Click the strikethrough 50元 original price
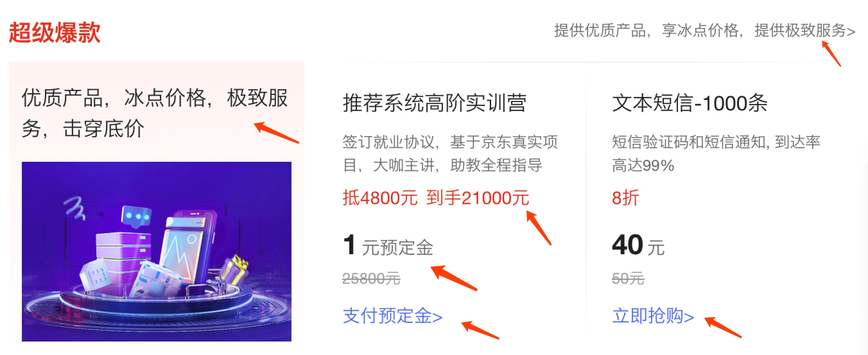This screenshot has width=868, height=355. pos(628,279)
